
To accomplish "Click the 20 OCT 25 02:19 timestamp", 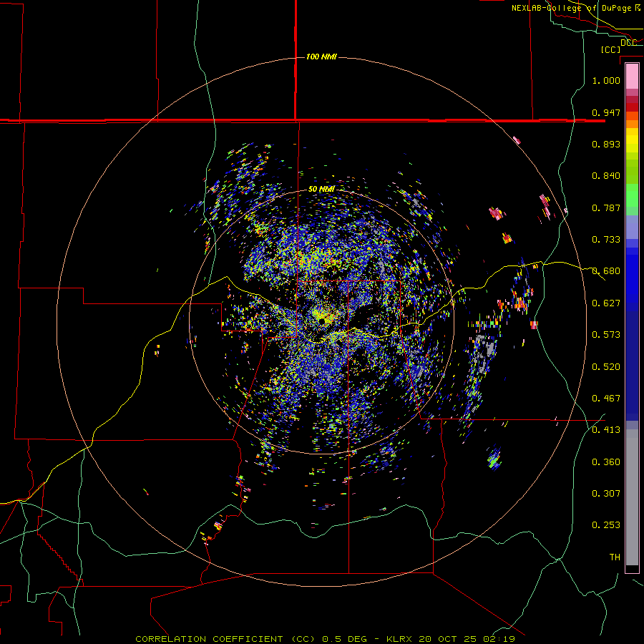I will tap(467, 639).
